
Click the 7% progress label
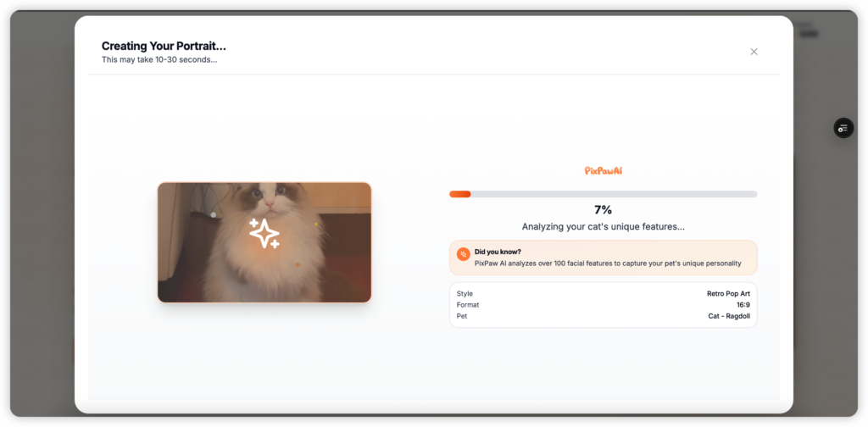point(603,209)
